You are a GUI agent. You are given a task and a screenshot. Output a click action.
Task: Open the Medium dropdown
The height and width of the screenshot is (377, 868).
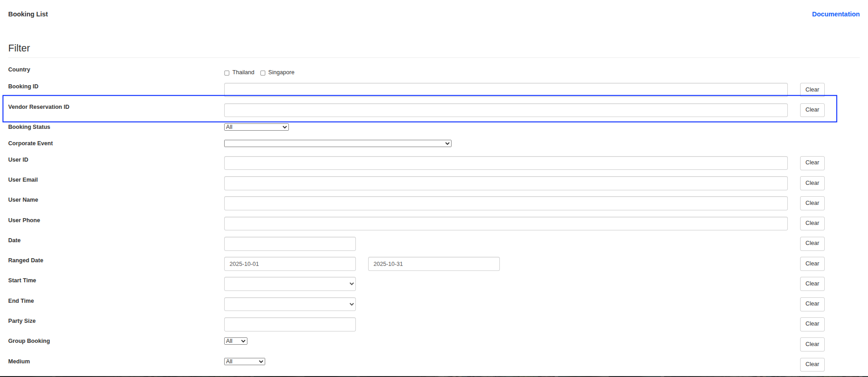point(244,362)
